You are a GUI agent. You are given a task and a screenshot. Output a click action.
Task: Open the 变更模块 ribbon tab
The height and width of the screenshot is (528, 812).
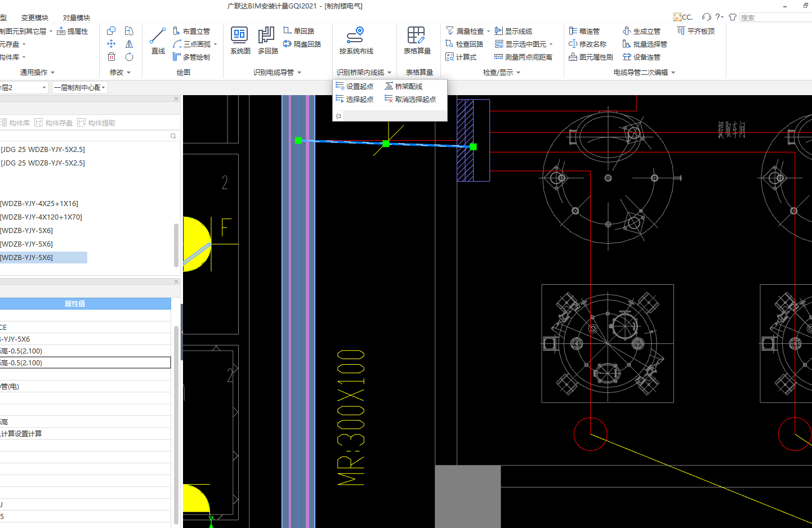coord(35,17)
